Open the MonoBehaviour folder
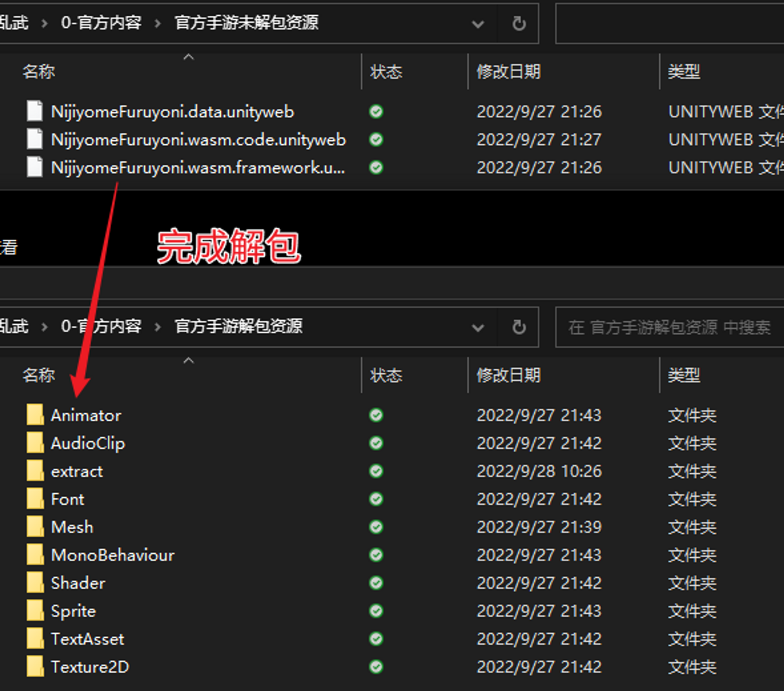 click(113, 555)
